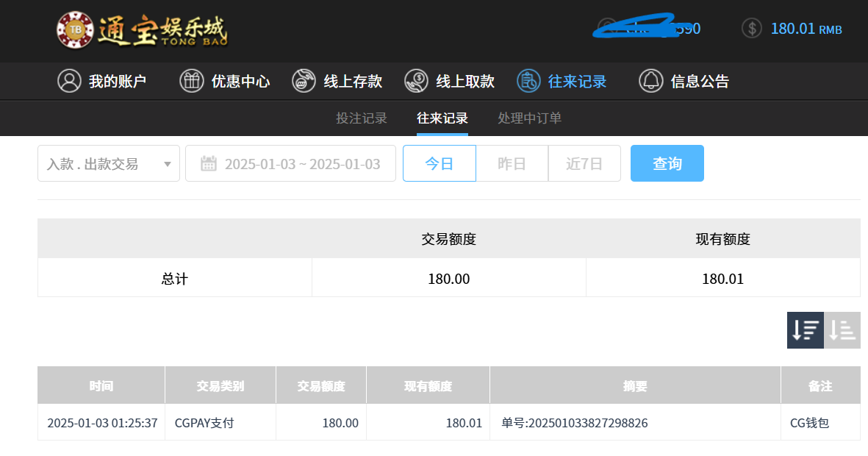Click the My Account person icon
868x456 pixels.
click(69, 81)
